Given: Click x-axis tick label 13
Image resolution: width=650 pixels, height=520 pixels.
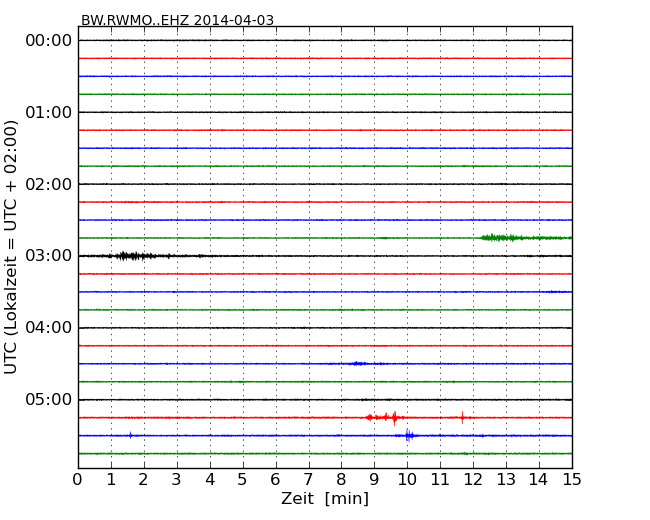Looking at the screenshot, I should click(x=506, y=479).
